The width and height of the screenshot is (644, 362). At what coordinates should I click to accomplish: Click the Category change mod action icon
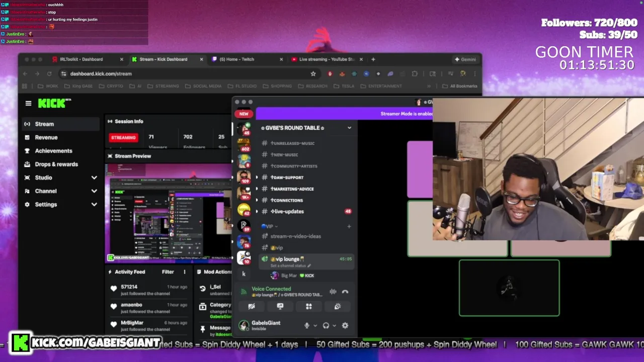tap(202, 307)
